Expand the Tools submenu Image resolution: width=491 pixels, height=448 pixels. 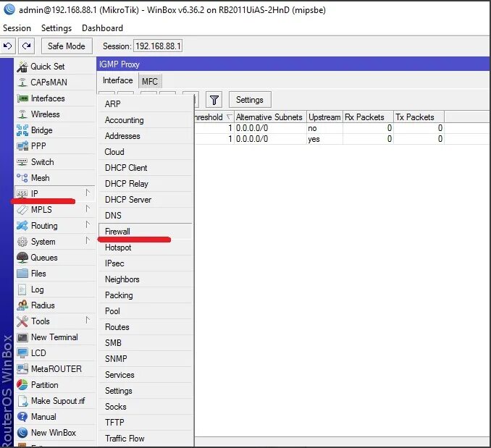(x=55, y=321)
